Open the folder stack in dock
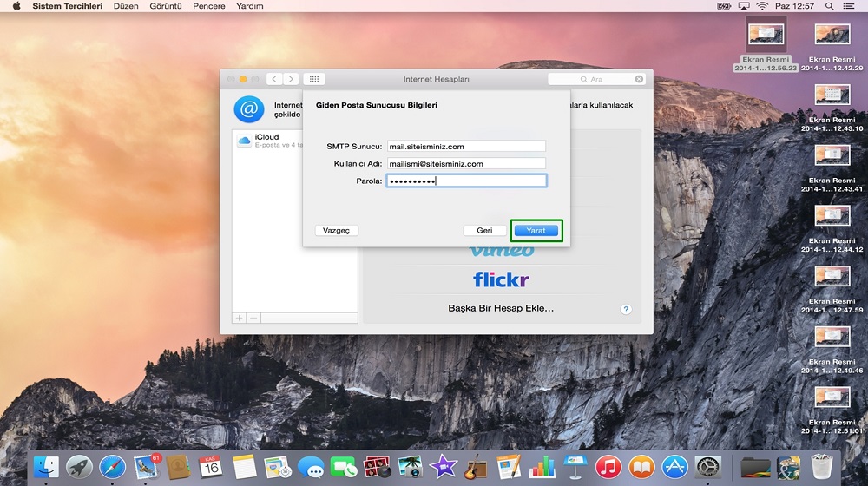 [x=755, y=467]
